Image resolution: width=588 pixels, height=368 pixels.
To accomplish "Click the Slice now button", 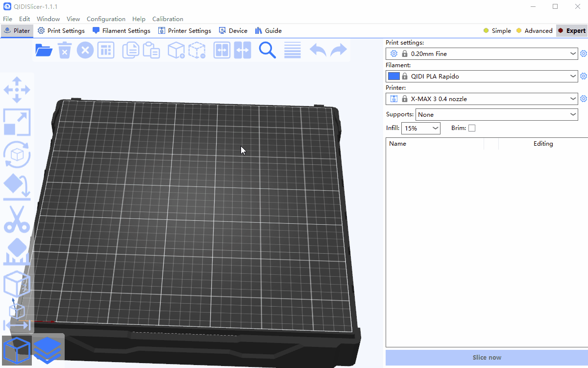I will tap(487, 358).
